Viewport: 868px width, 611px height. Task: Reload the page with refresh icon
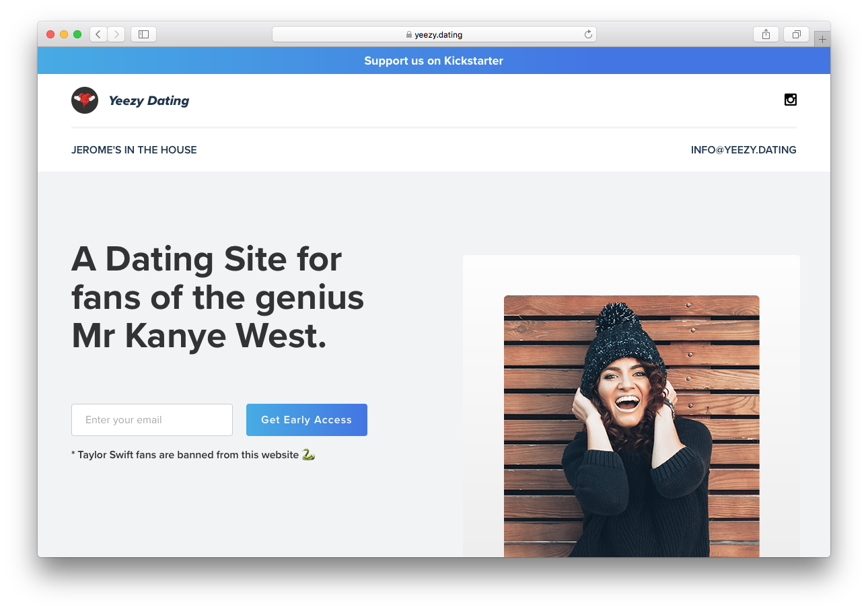588,34
